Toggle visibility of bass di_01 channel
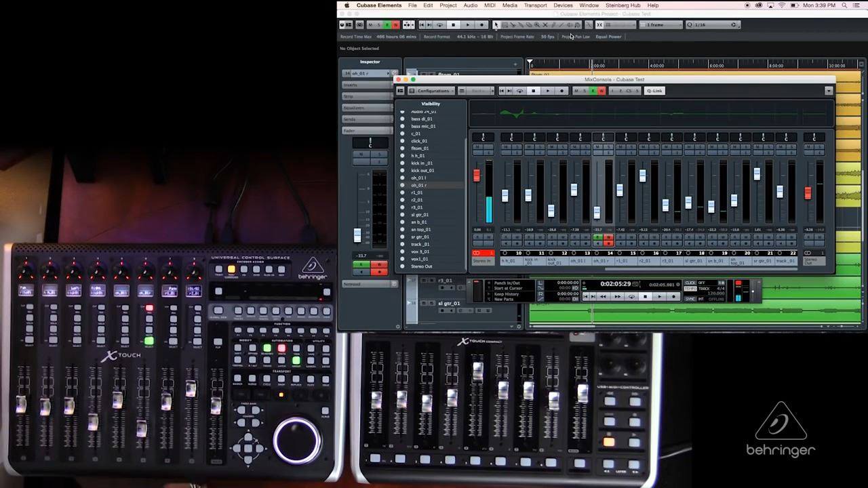The width and height of the screenshot is (868, 488). 402,119
